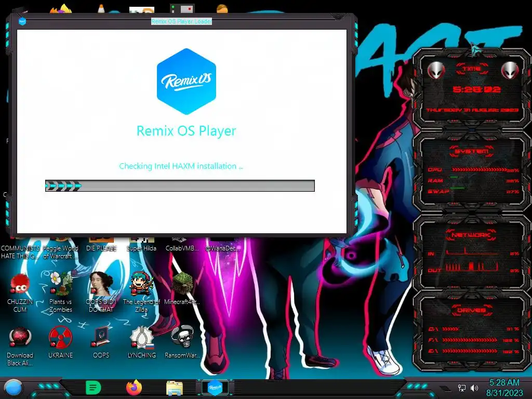Click the right alien head in TIME widget
The image size is (532, 399).
[x=510, y=71]
